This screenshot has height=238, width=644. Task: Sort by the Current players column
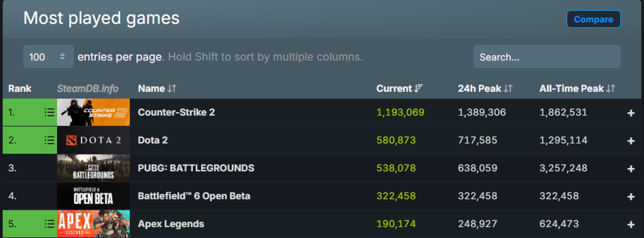(399, 88)
